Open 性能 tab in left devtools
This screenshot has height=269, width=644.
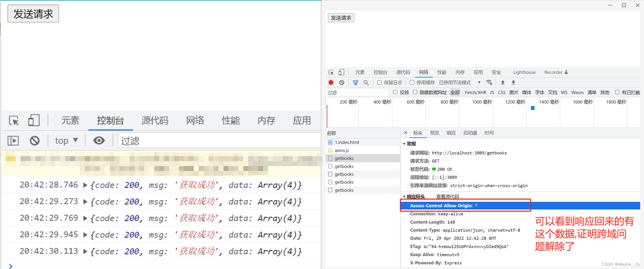coord(231,121)
